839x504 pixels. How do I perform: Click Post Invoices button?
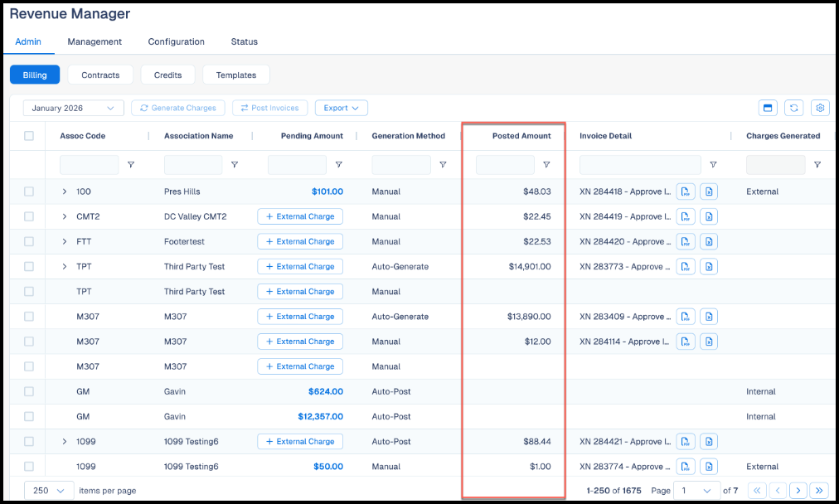click(x=269, y=108)
